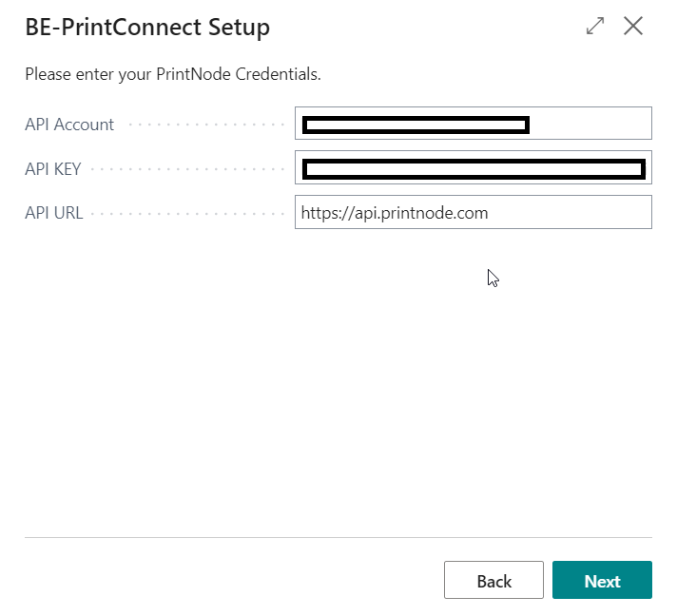Click the API KEY label

pyautogui.click(x=53, y=169)
